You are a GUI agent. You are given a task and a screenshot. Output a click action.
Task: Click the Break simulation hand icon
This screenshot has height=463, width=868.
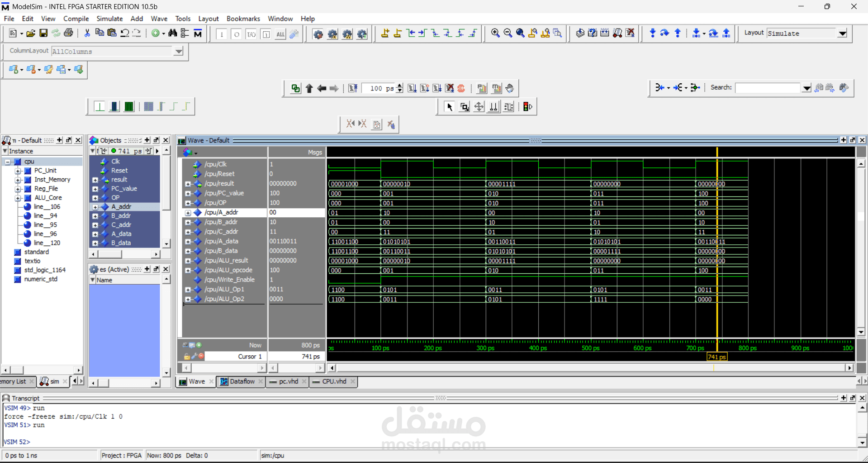tap(510, 88)
